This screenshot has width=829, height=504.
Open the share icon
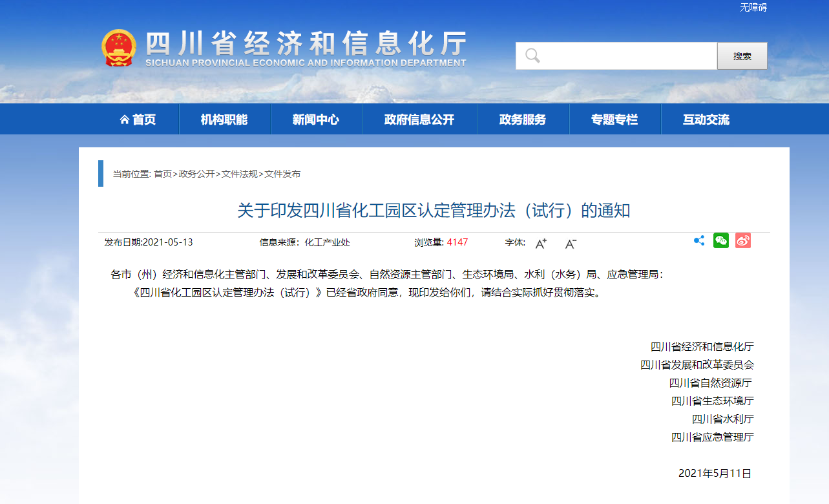click(x=699, y=241)
